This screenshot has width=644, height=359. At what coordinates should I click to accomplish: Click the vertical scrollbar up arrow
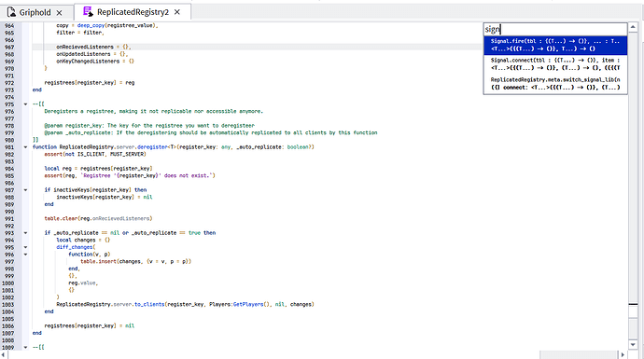(634, 27)
